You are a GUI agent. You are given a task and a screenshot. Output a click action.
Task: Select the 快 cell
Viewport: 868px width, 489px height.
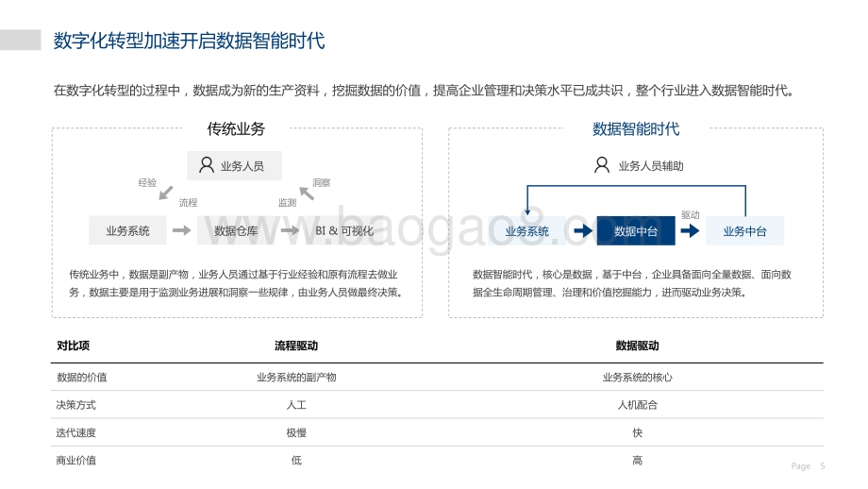coord(637,432)
